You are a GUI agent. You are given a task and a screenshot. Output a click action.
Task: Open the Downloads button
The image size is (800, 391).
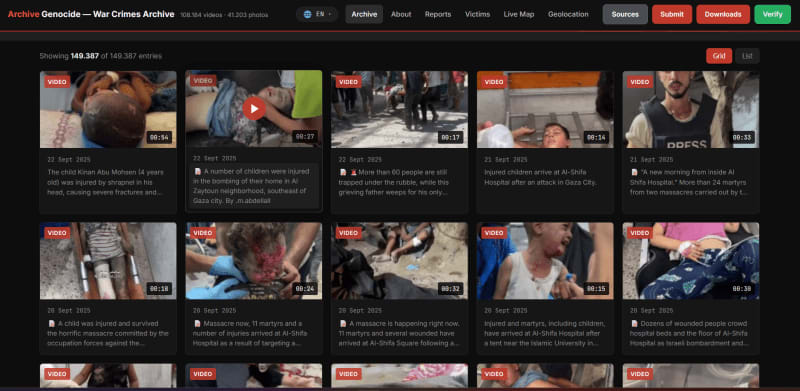pyautogui.click(x=723, y=14)
